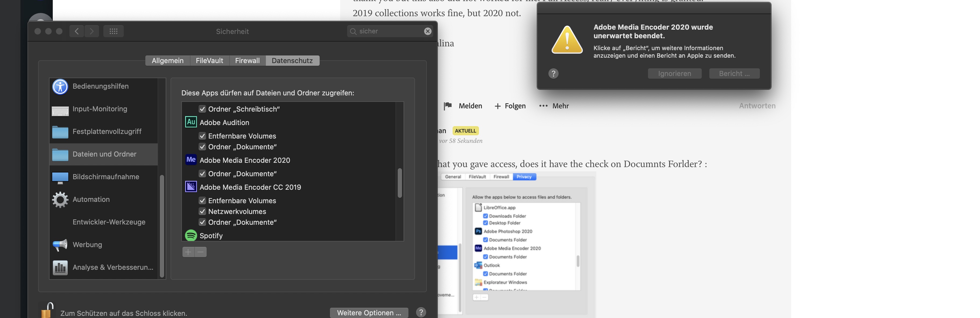Clear the search field with X button
Screen dimensions: 980x318
click(x=428, y=31)
